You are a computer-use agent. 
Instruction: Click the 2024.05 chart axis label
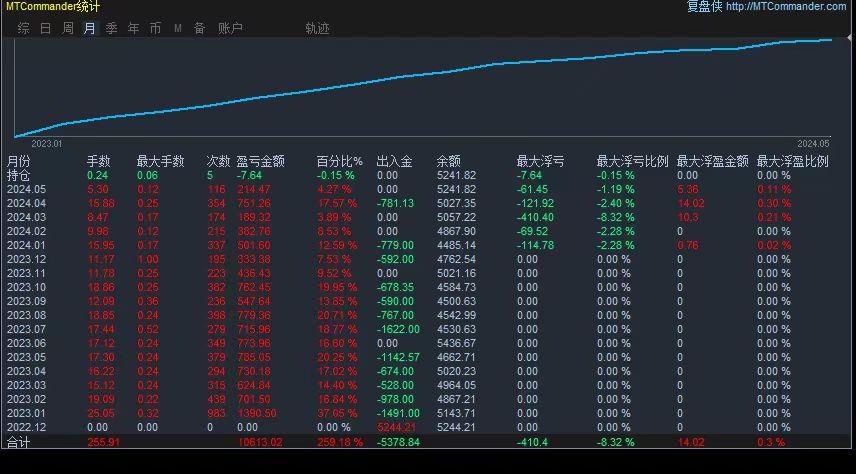(813, 144)
